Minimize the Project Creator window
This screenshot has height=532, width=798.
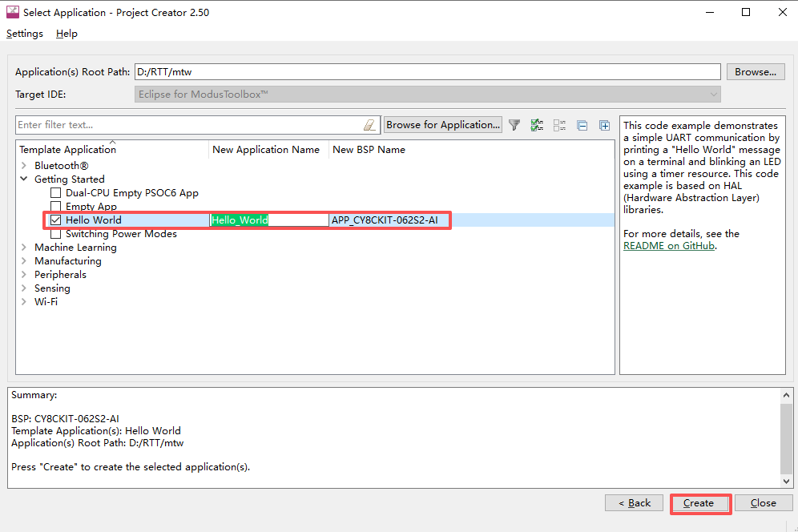710,12
